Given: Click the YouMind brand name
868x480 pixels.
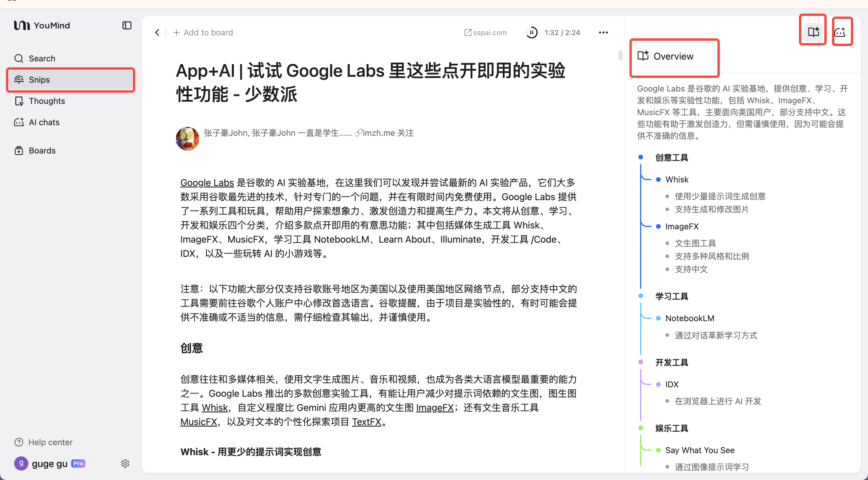Looking at the screenshot, I should click(52, 25).
